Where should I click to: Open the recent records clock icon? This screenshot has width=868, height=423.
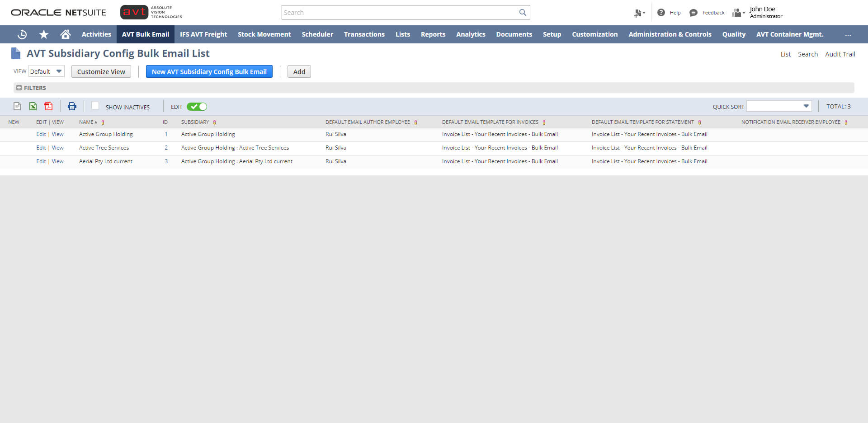click(22, 34)
